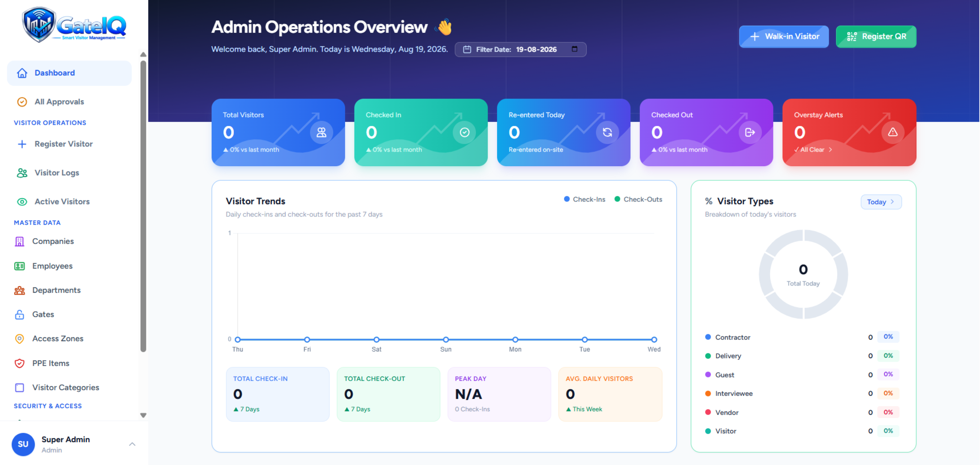980x465 pixels.
Task: Click the Guest 0% badge
Action: coord(888,374)
